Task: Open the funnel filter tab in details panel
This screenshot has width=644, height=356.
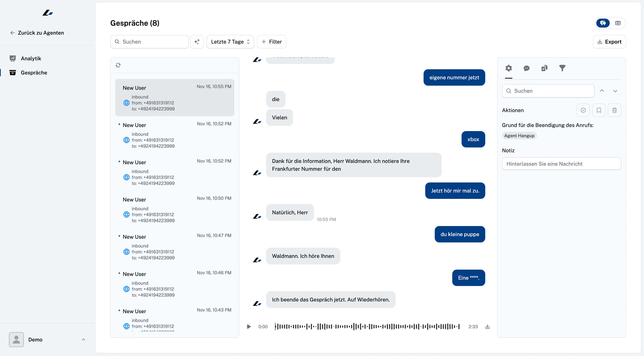Action: 562,68
